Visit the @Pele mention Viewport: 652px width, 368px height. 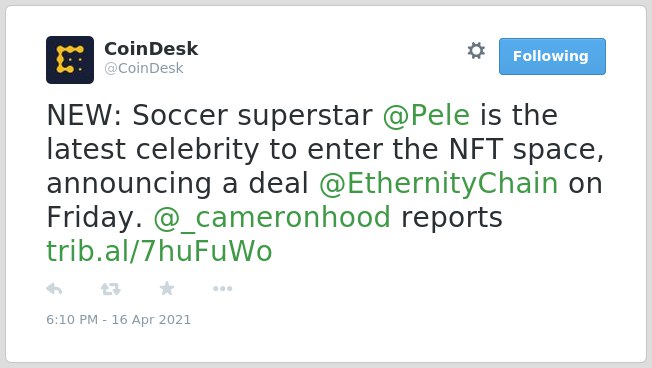(426, 115)
